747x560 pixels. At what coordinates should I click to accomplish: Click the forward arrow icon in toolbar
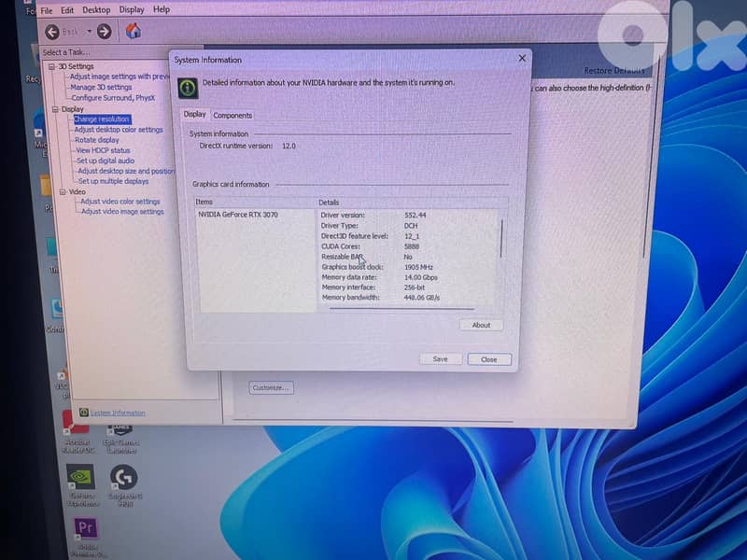click(104, 32)
